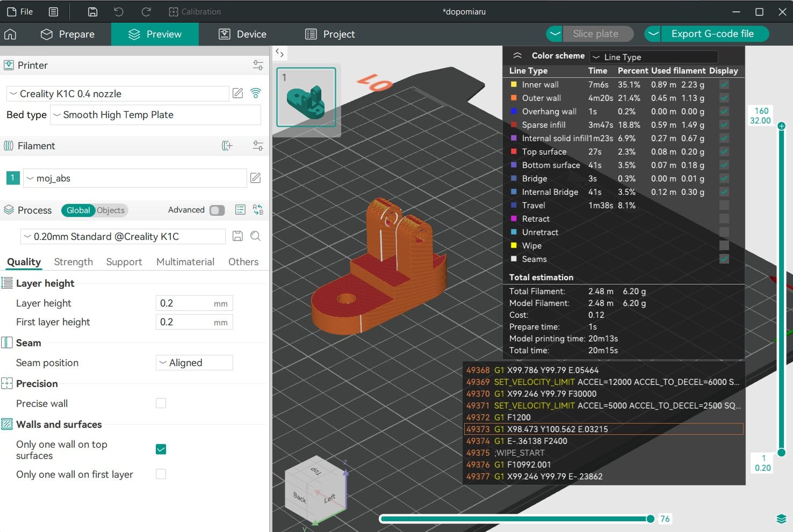Viewport: 793px width, 532px height.
Task: Open the Strength settings tab
Action: coord(74,262)
